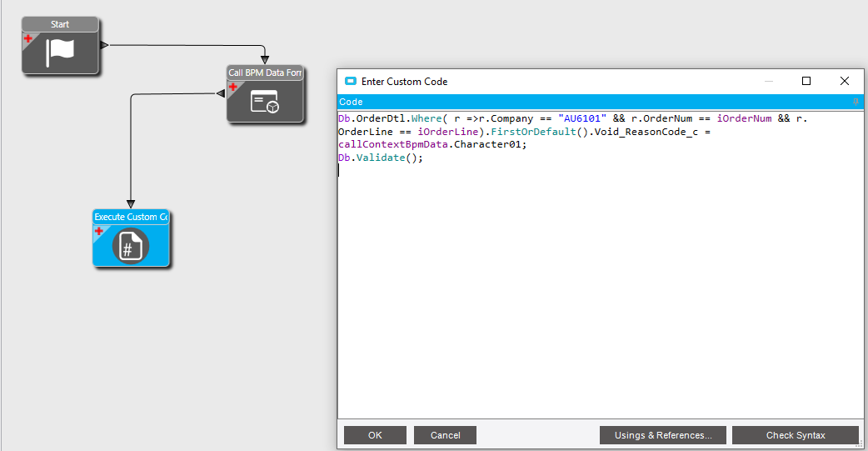Grab the dialog resize grip corner

859,443
